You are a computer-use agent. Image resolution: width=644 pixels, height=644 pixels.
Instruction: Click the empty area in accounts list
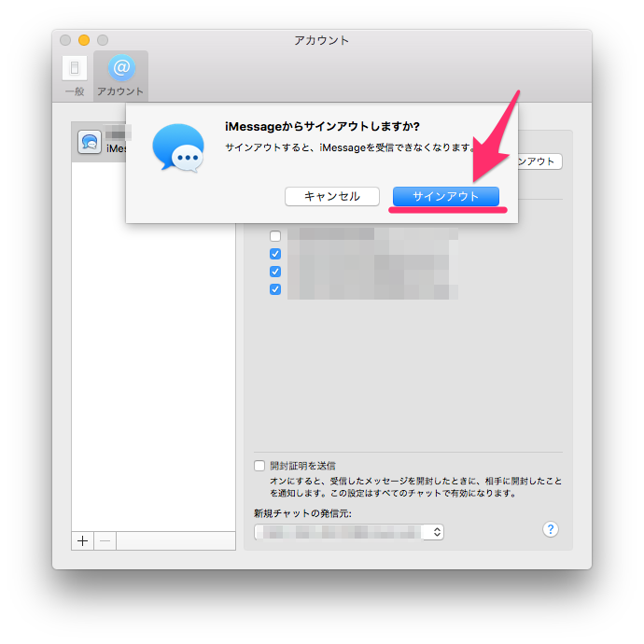click(x=154, y=355)
